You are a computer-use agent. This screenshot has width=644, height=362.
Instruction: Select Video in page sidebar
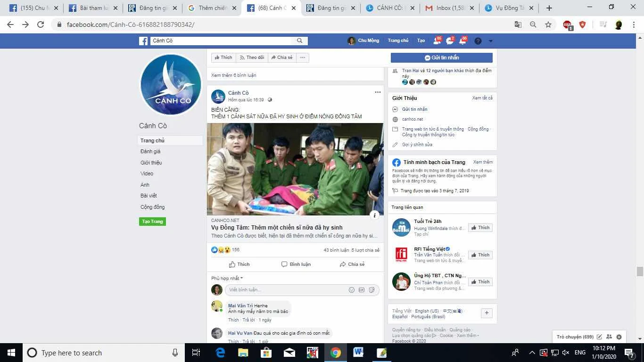click(x=147, y=173)
